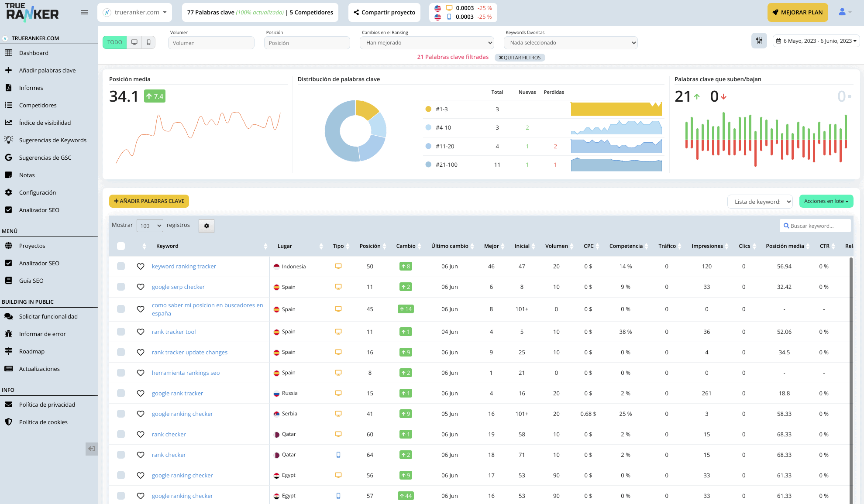Screen dimensions: 864x504
Task: Check the herramienta rankings seo checkbox
Action: tap(121, 373)
